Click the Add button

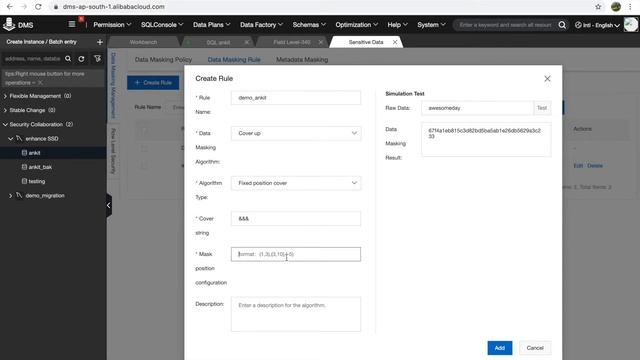point(500,348)
